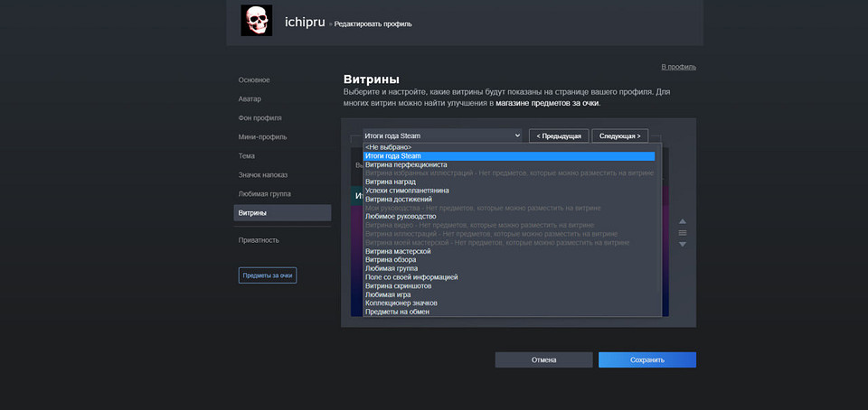Open the ichipru profile name link

pos(305,23)
